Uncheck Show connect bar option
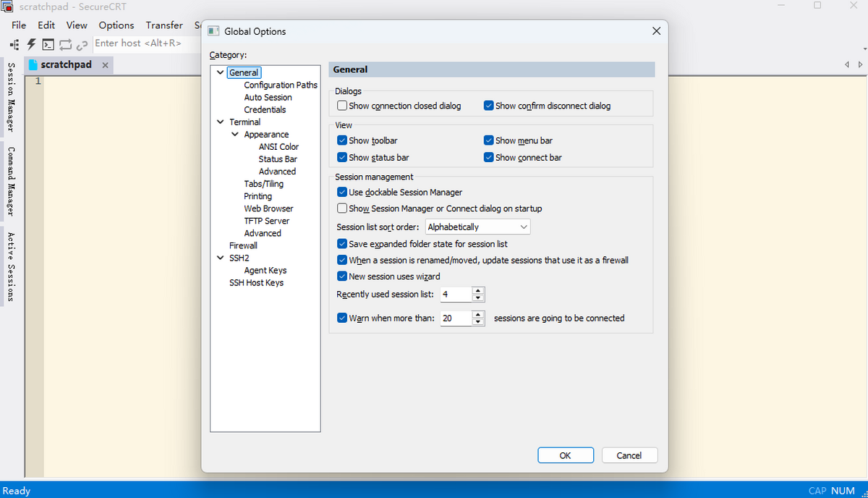The height and width of the screenshot is (498, 868). click(489, 157)
